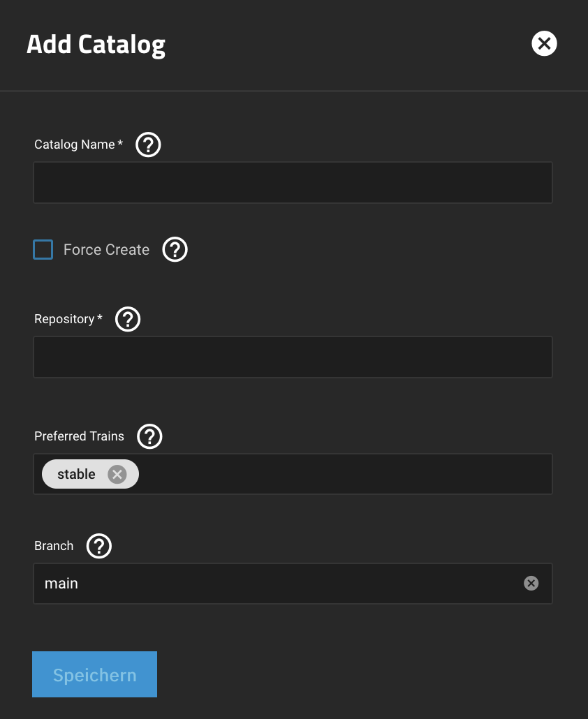
Task: View Preferred Trains help tooltip
Action: [x=149, y=436]
